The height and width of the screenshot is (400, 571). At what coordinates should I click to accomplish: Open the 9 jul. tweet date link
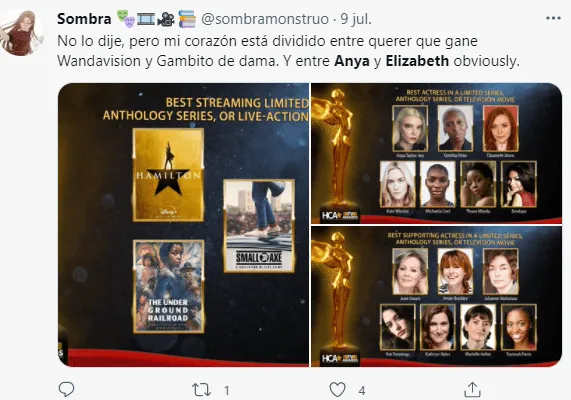click(x=356, y=19)
